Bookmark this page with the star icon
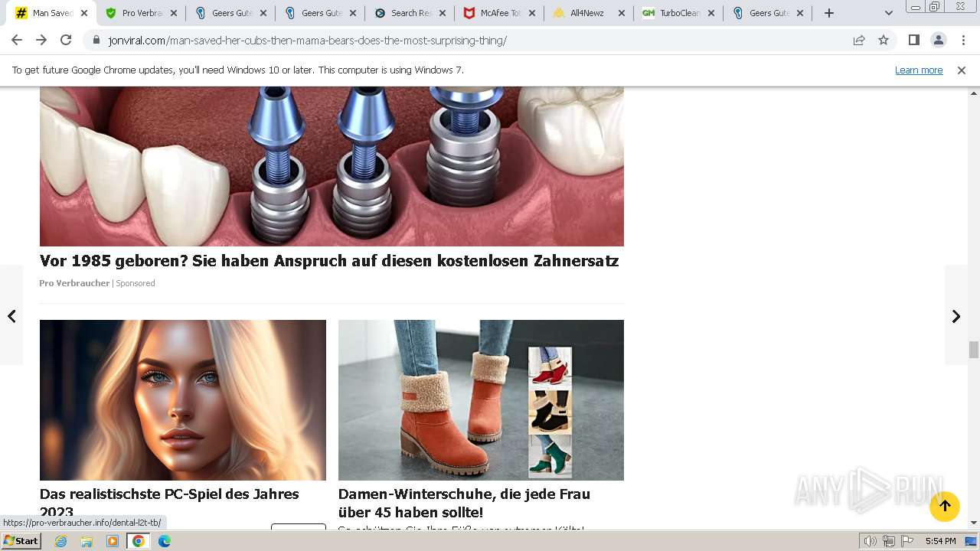Image resolution: width=980 pixels, height=551 pixels. tap(884, 40)
